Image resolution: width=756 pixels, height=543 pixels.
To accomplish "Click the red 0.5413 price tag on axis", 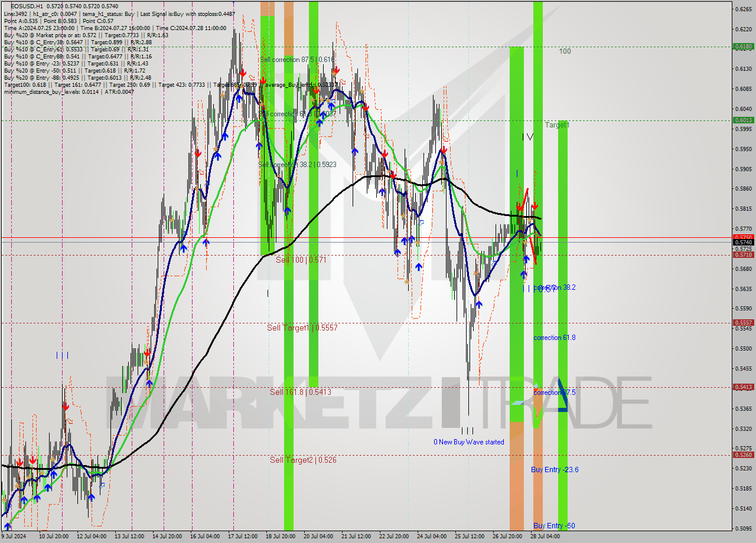I will pos(743,387).
